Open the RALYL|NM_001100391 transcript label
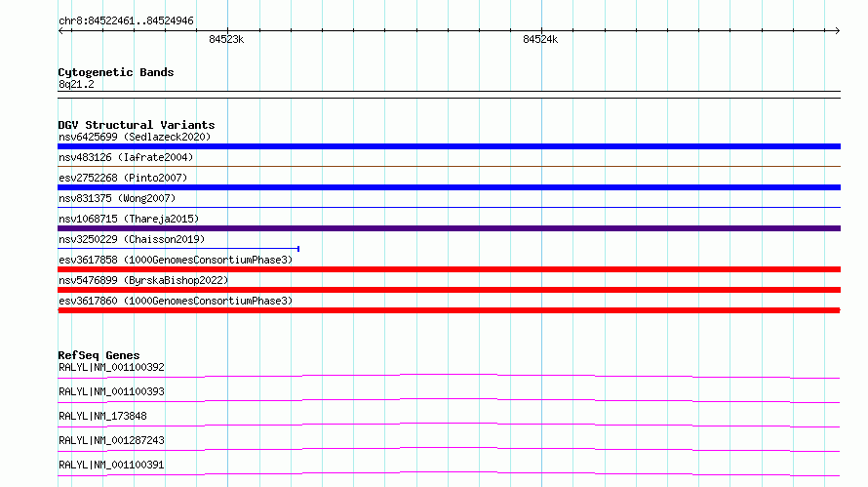Viewport: 868px width, 487px height. point(111,465)
